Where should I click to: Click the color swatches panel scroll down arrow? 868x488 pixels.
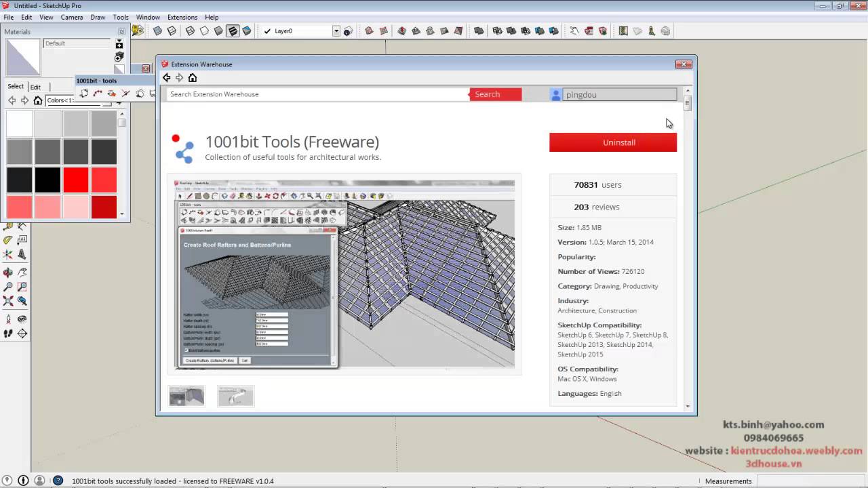(122, 214)
